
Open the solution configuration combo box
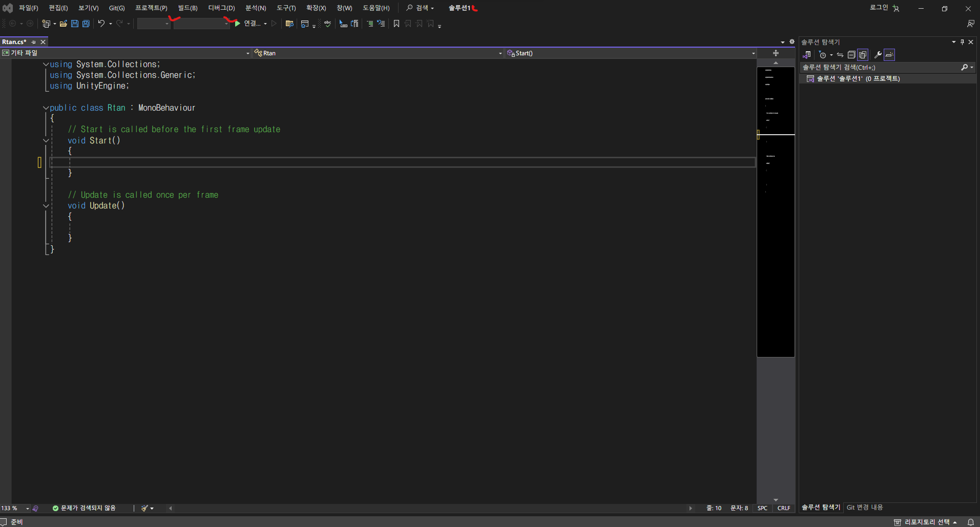click(x=154, y=24)
